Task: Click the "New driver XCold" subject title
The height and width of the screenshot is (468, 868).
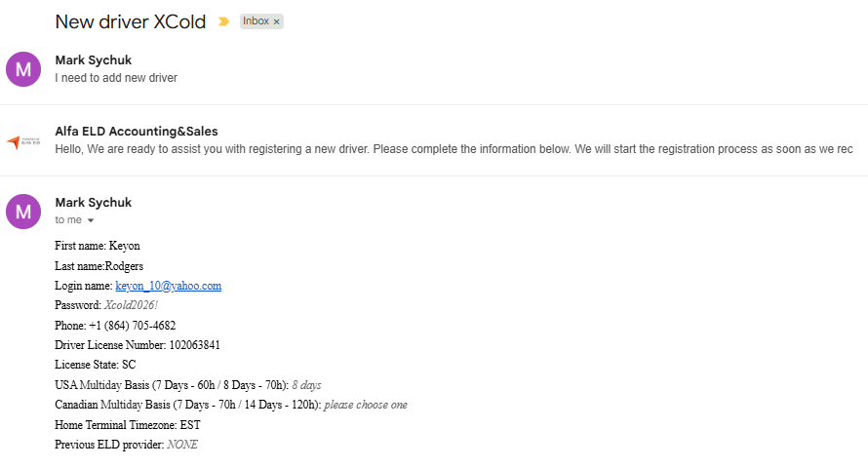Action: [131, 21]
